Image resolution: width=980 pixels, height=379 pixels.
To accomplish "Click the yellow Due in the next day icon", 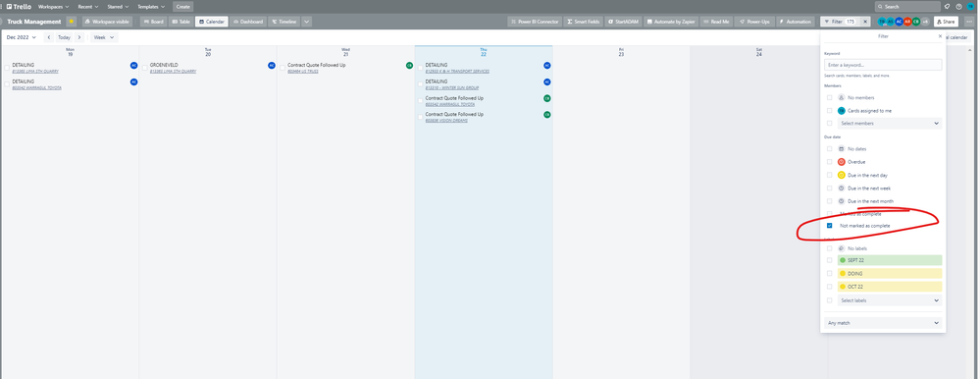I will [842, 175].
